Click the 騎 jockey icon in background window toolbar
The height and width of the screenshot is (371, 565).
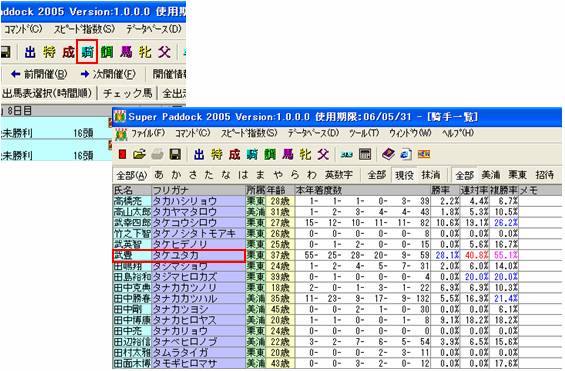pos(87,52)
